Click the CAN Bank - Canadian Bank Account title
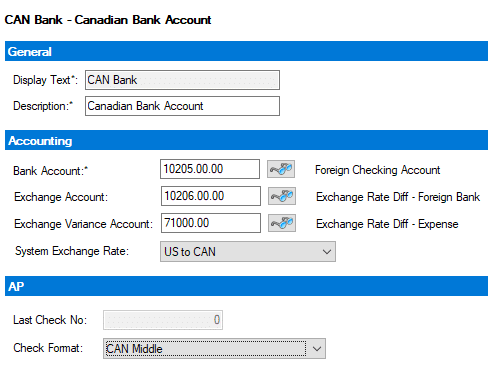Image resolution: width=488 pixels, height=372 pixels. pyautogui.click(x=108, y=20)
